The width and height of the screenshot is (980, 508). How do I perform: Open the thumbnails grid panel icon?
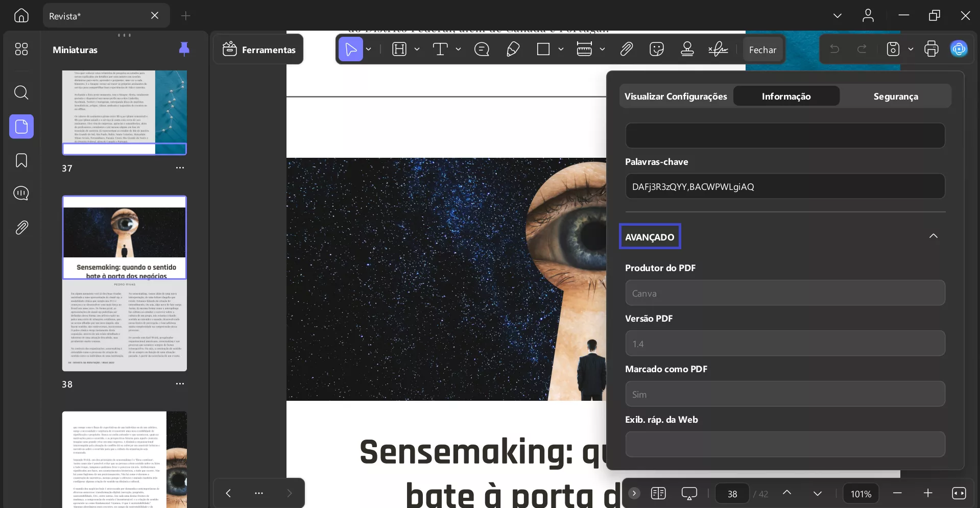[21, 49]
